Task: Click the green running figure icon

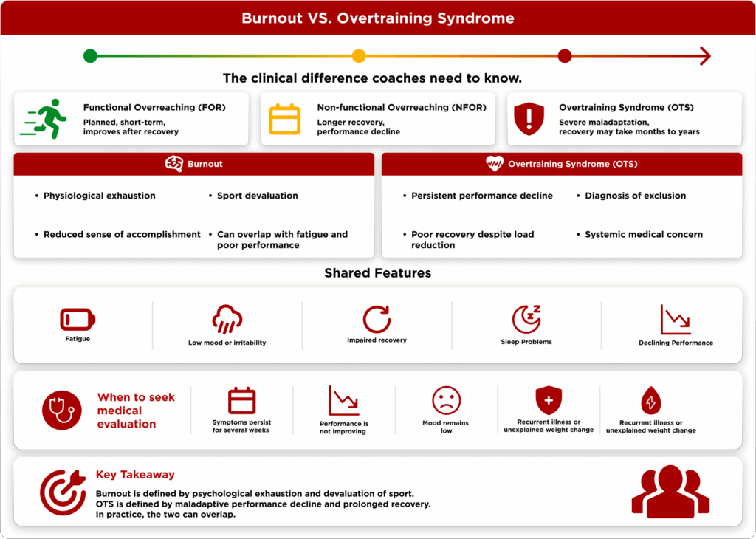Action: pyautogui.click(x=43, y=119)
